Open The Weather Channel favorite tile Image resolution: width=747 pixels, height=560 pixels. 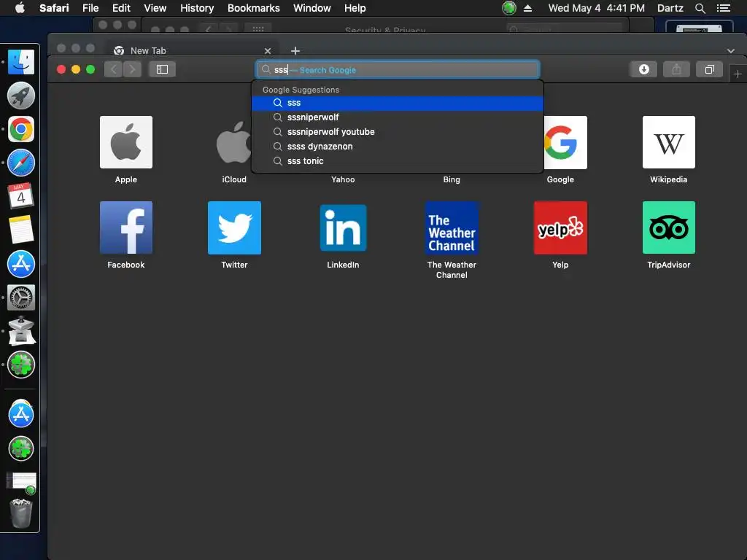pyautogui.click(x=452, y=227)
